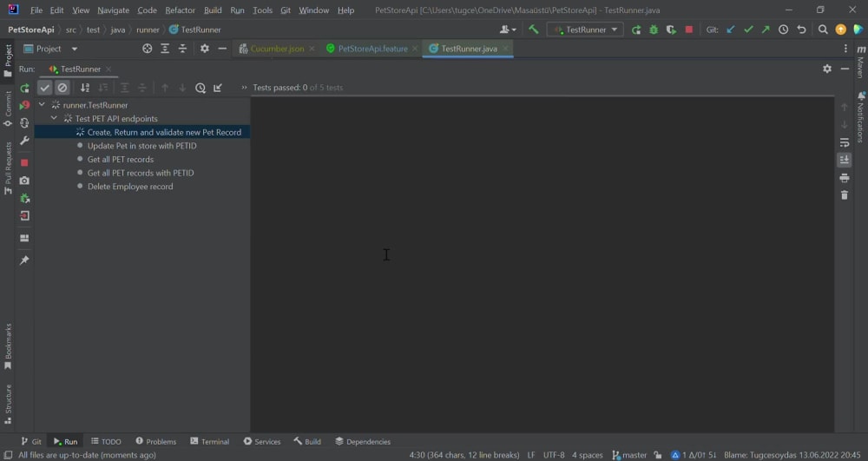Open the Services tool window

click(262, 441)
